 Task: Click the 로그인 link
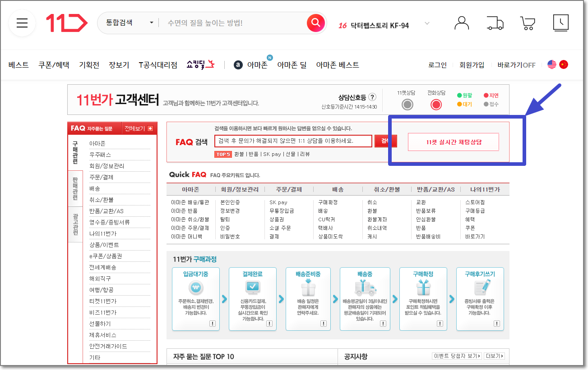pos(437,65)
